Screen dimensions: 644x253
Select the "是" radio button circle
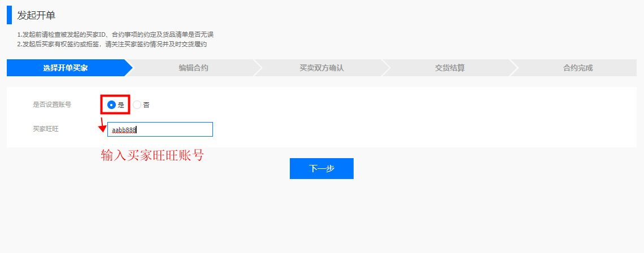coord(111,104)
